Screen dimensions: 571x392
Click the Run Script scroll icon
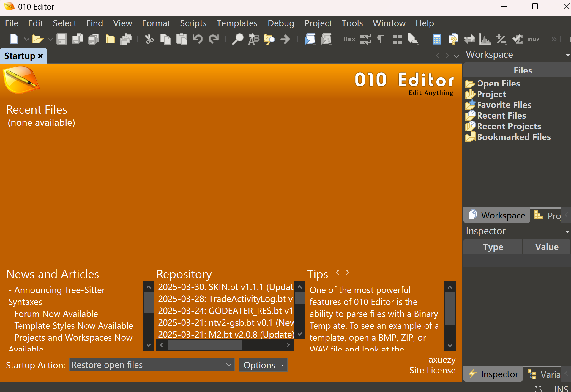310,39
